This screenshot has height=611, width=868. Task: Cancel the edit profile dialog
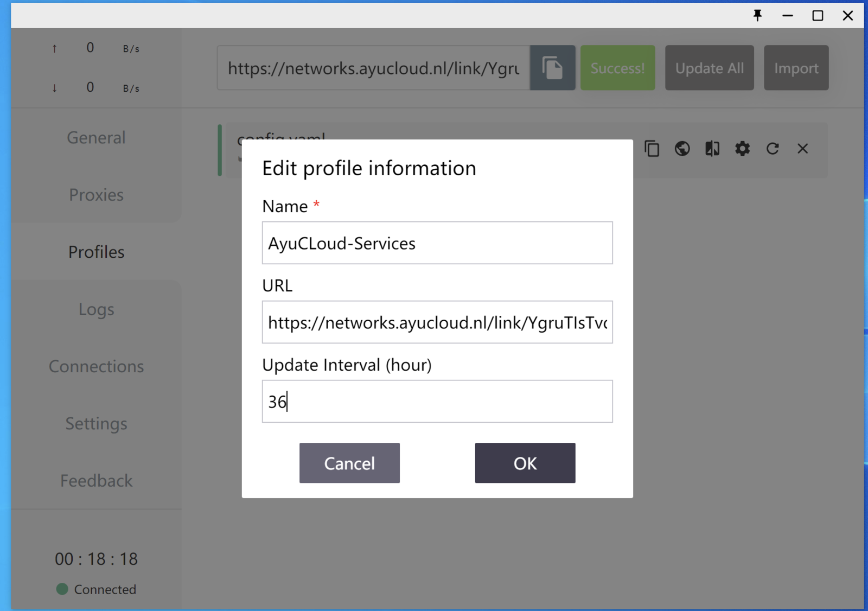click(x=349, y=463)
